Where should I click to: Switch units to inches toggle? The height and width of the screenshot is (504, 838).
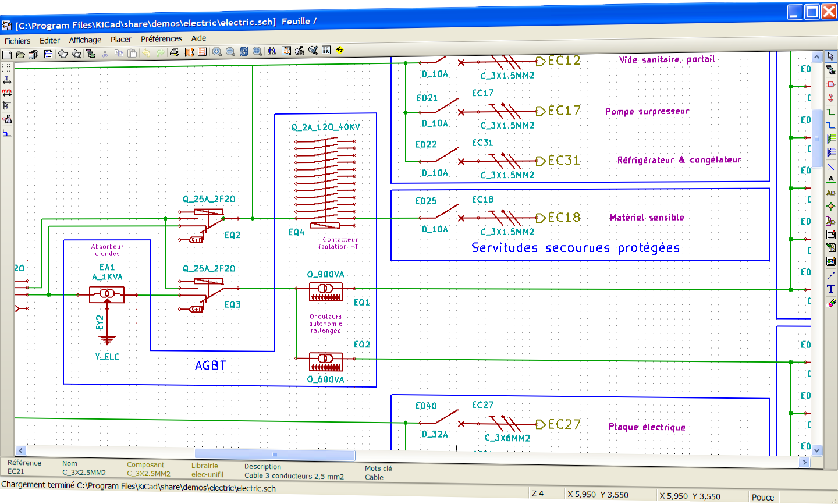tap(7, 80)
